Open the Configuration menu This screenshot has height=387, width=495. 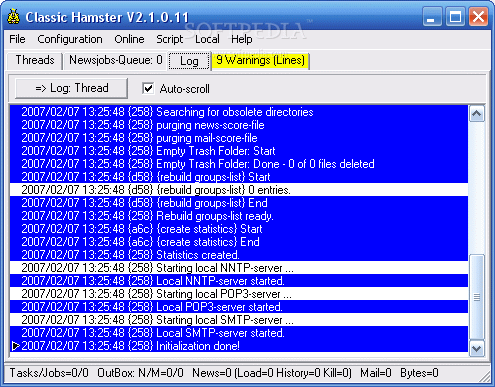(x=70, y=39)
